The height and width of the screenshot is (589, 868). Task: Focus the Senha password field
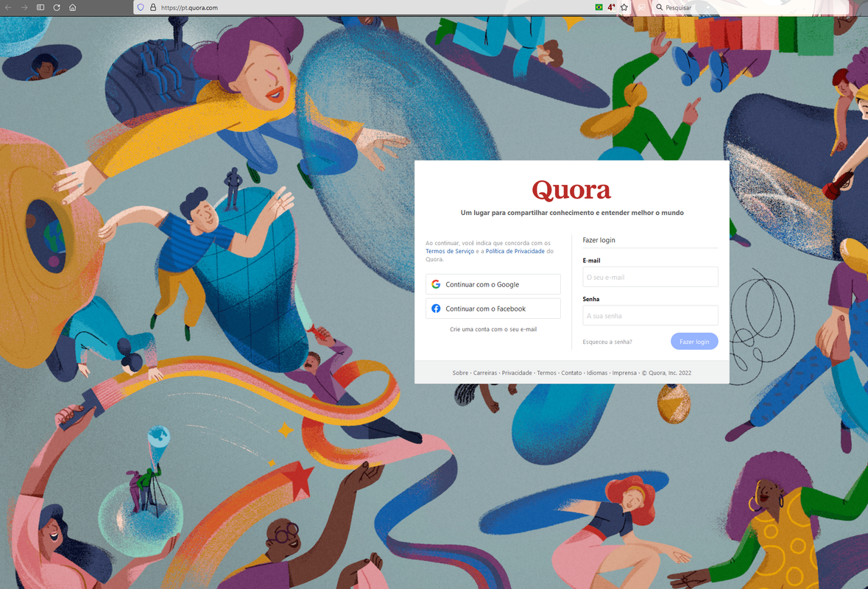[x=650, y=316]
